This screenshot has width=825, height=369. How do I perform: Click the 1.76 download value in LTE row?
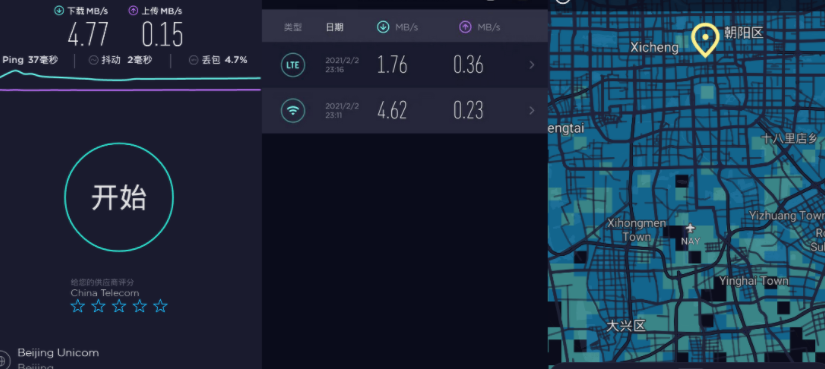[392, 65]
